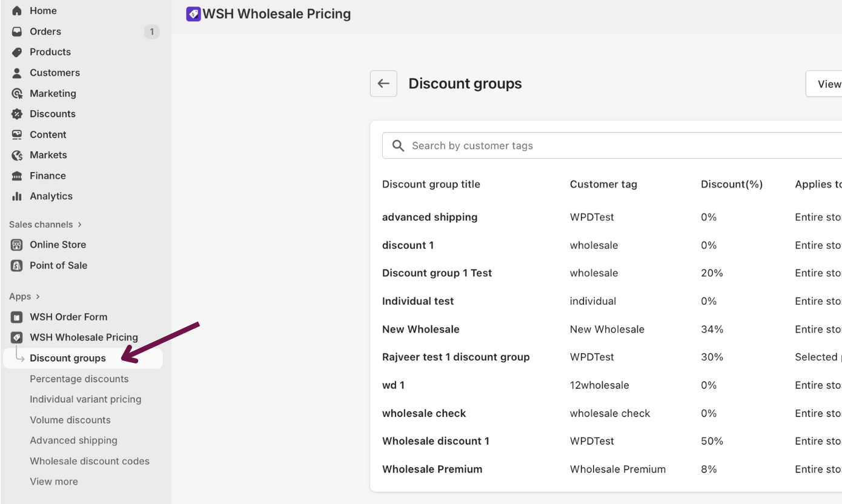
Task: Open Volume discounts submenu item
Action: [x=70, y=420]
